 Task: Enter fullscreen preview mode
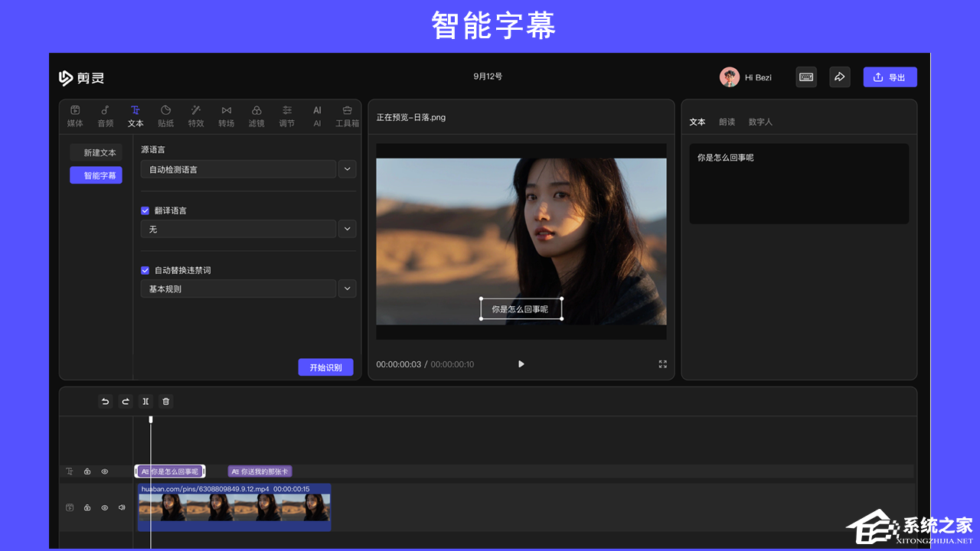coord(662,364)
